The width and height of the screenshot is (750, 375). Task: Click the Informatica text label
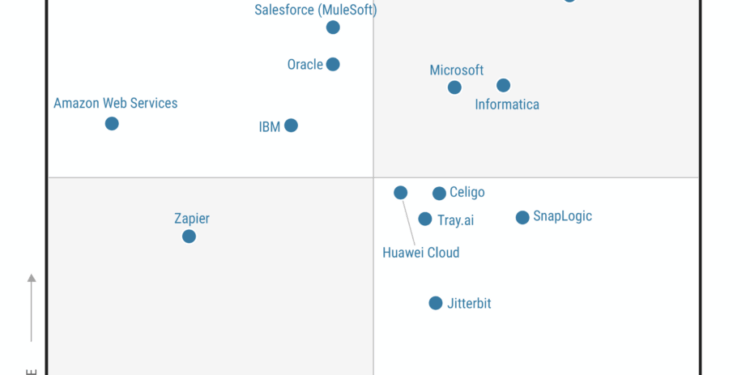point(507,104)
